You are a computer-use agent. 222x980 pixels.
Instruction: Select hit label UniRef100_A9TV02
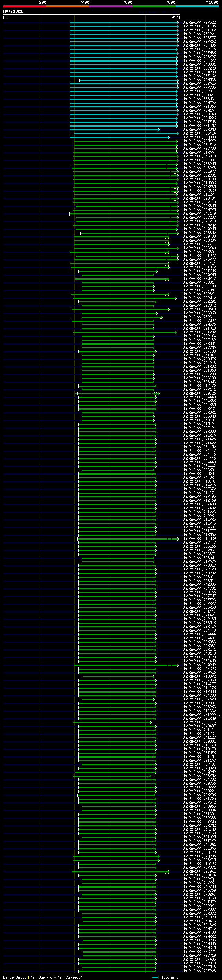tap(199, 332)
